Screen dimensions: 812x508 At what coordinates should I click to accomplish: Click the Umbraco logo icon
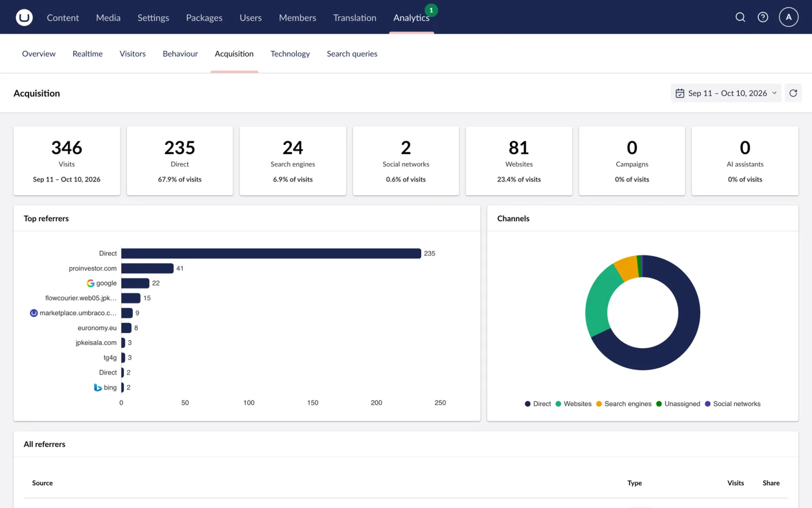[24, 17]
